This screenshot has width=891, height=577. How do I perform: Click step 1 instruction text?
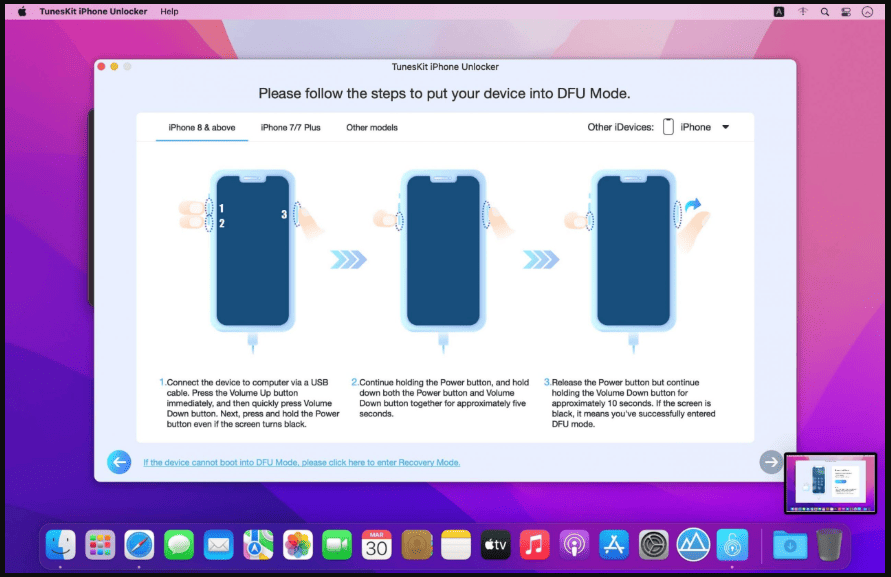[249, 403]
